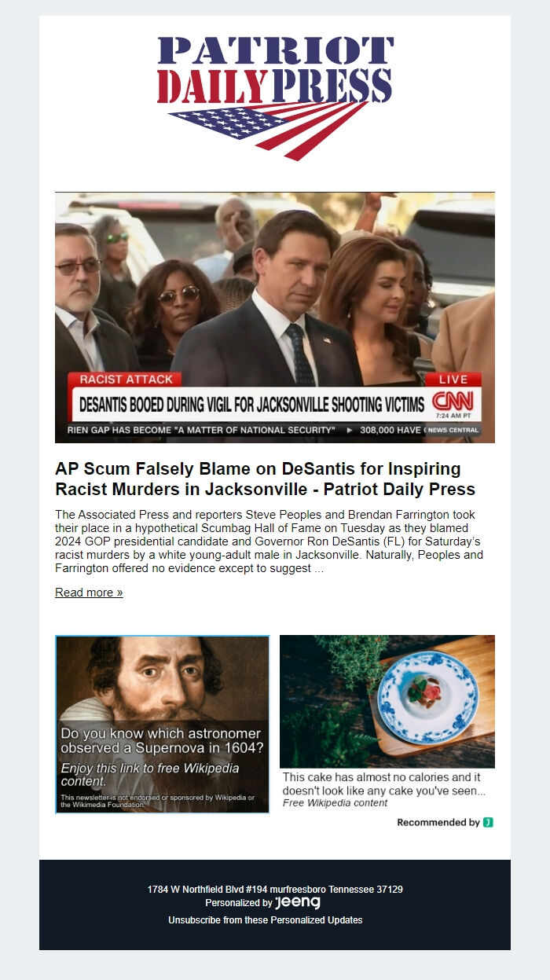Click the article excerpt about Associated Press reporters

click(271, 541)
